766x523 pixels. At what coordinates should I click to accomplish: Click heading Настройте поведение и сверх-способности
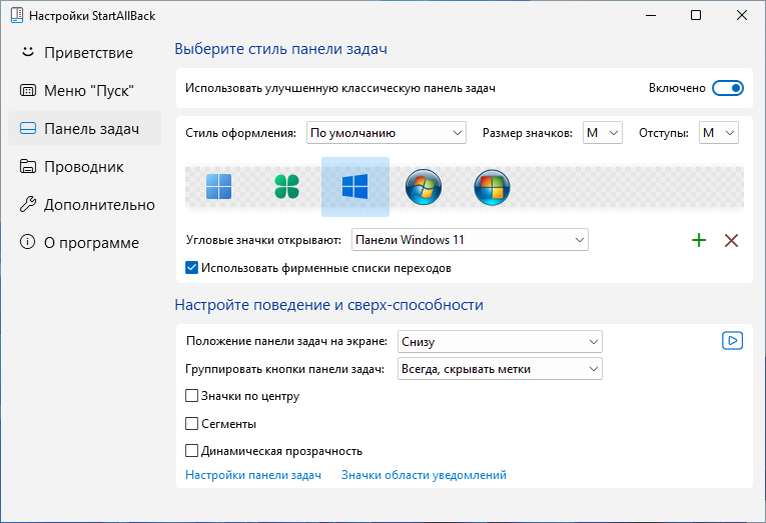point(329,305)
